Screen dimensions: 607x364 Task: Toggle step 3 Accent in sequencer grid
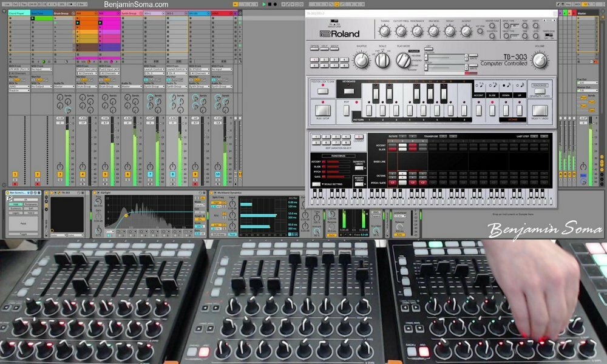[413, 145]
